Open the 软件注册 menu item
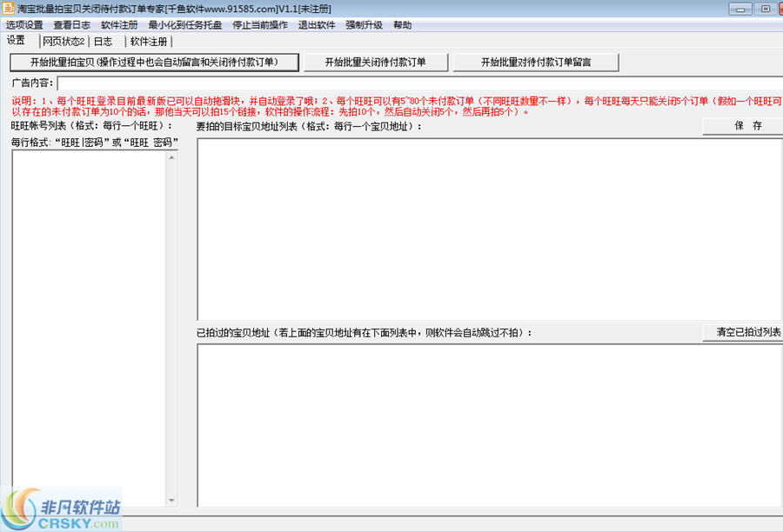Image resolution: width=783 pixels, height=532 pixels. pos(119,25)
